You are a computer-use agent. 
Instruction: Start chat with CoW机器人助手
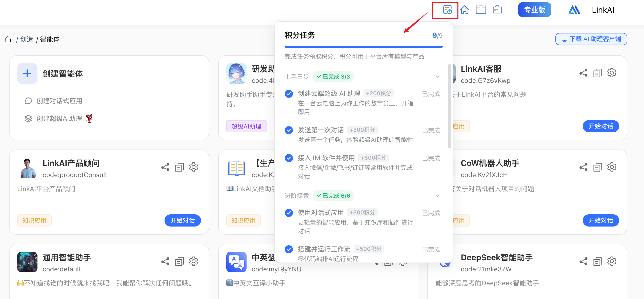pyautogui.click(x=601, y=220)
